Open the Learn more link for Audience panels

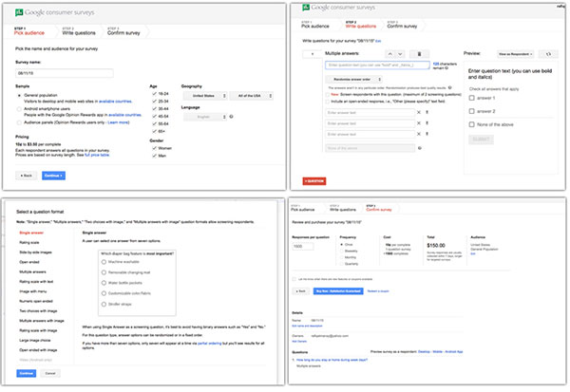(x=118, y=122)
